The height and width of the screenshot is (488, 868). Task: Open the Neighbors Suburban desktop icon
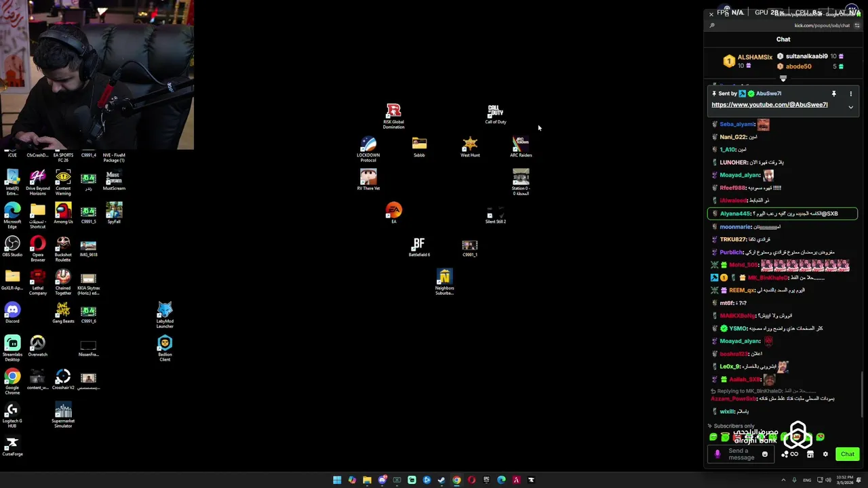[444, 282]
